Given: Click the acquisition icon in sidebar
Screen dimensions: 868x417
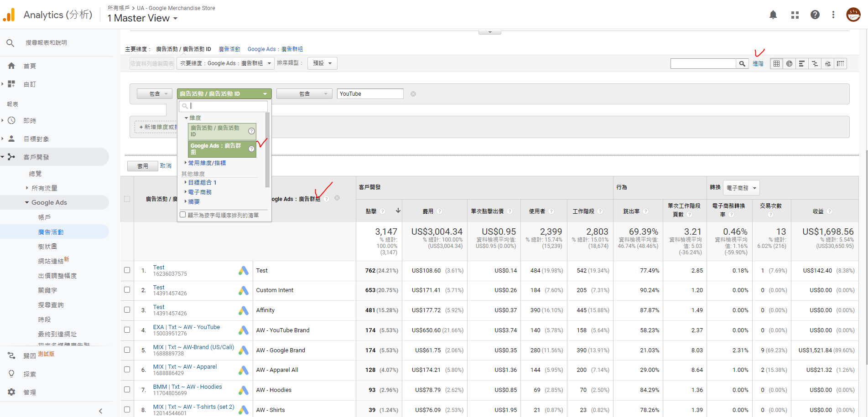Looking at the screenshot, I should click(11, 157).
